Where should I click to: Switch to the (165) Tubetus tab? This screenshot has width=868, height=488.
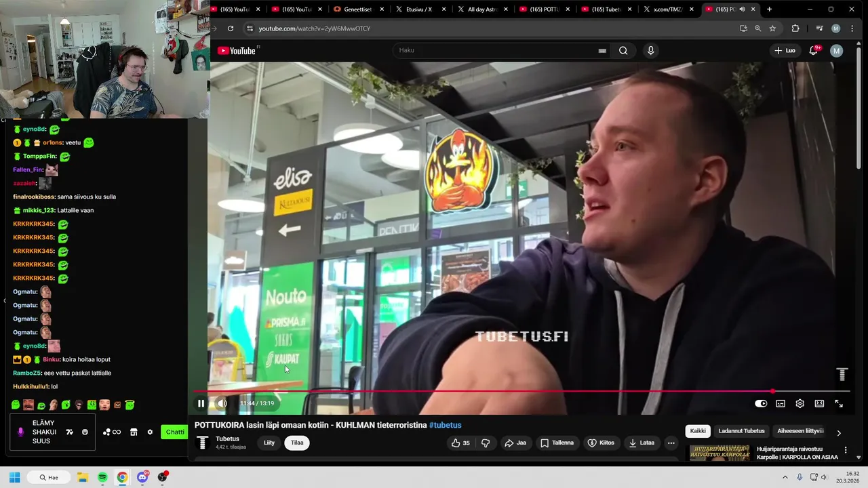606,9
